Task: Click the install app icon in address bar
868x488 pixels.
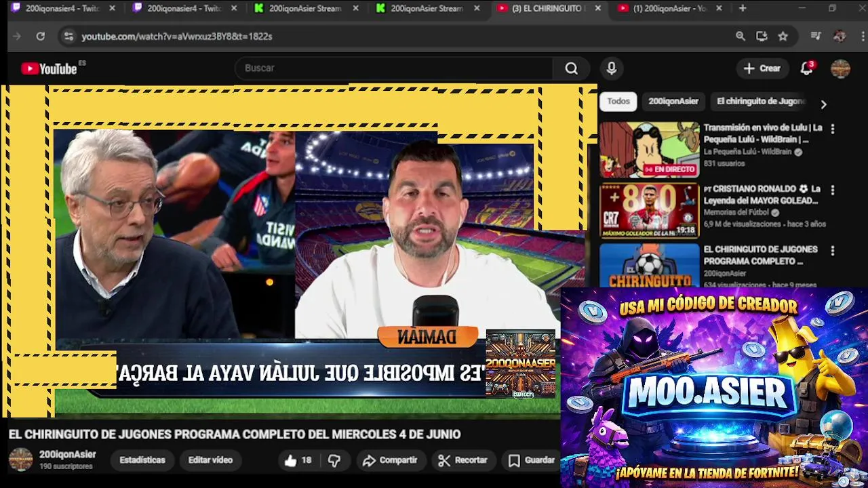Action: click(x=762, y=37)
